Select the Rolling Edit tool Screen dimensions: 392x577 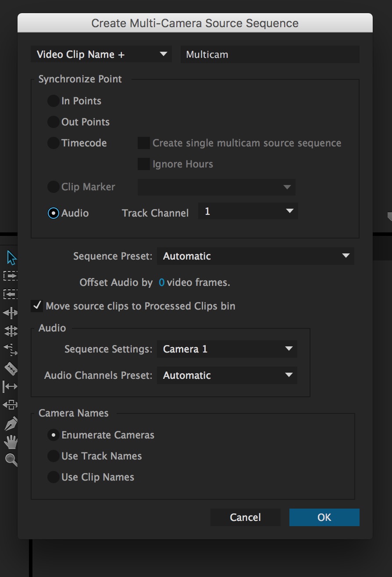(x=11, y=331)
